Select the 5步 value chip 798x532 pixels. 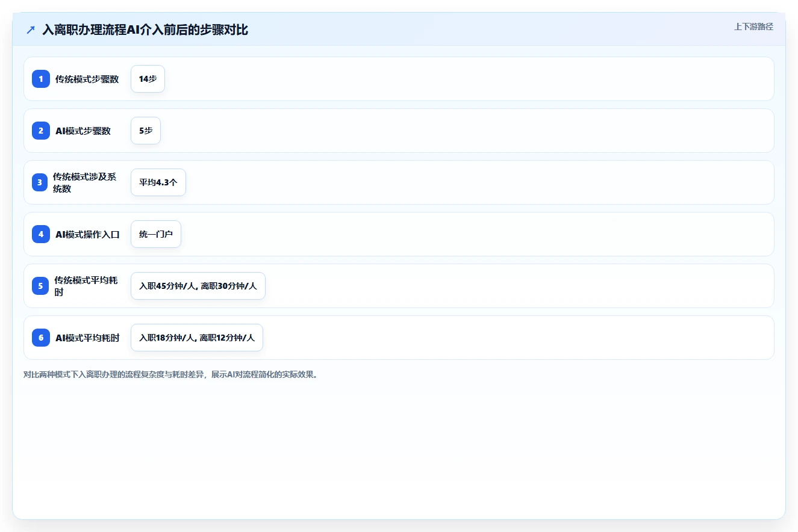(146, 131)
